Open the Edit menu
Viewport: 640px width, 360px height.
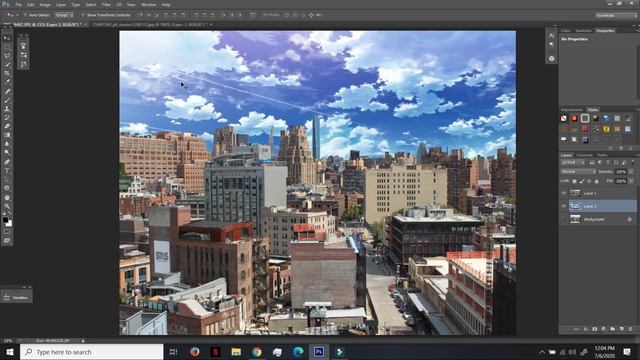(x=31, y=5)
